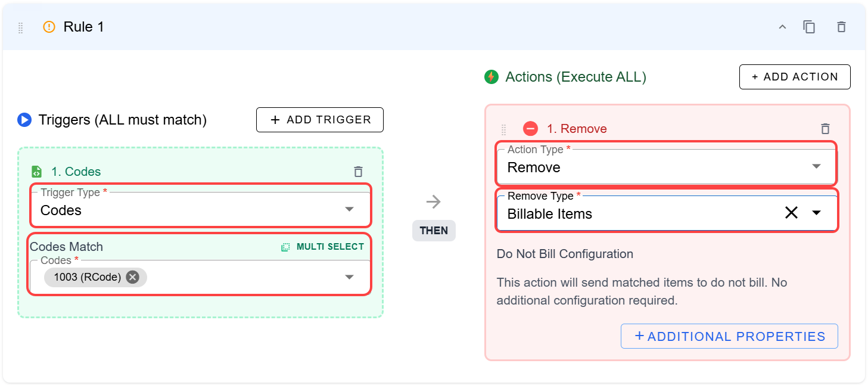This screenshot has width=868, height=385.
Task: Collapse the Rule 1 panel
Action: click(x=782, y=27)
